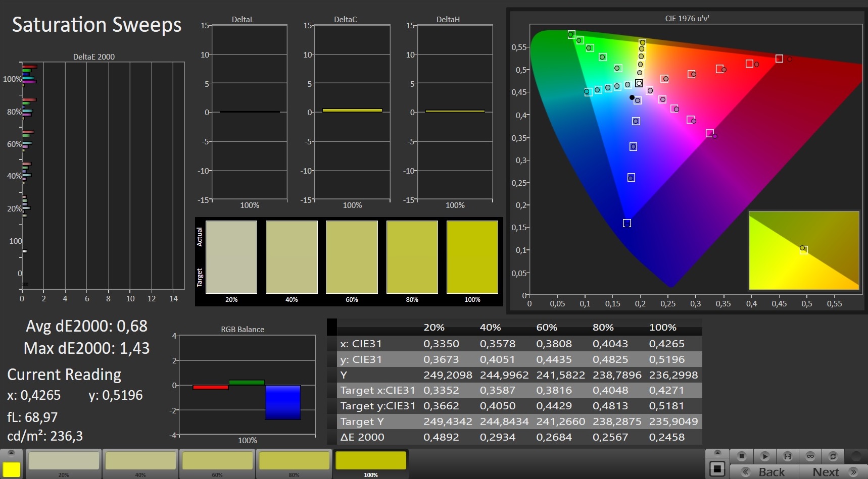
Task: Click the dark round indicator beside the refresh icon
Action: pos(856,456)
